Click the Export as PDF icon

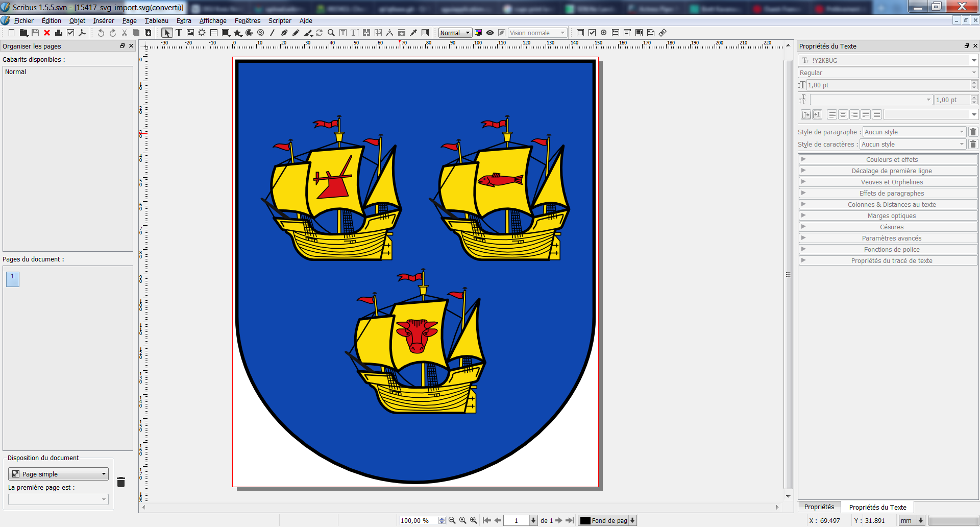(82, 33)
